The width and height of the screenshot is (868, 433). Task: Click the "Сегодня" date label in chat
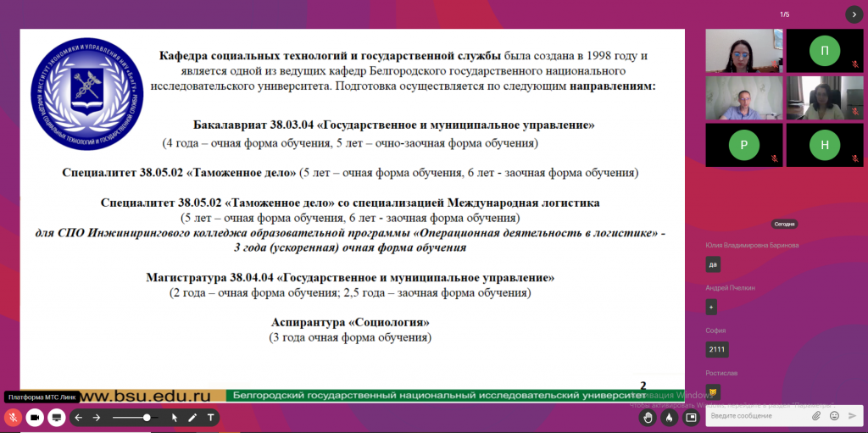pos(784,225)
